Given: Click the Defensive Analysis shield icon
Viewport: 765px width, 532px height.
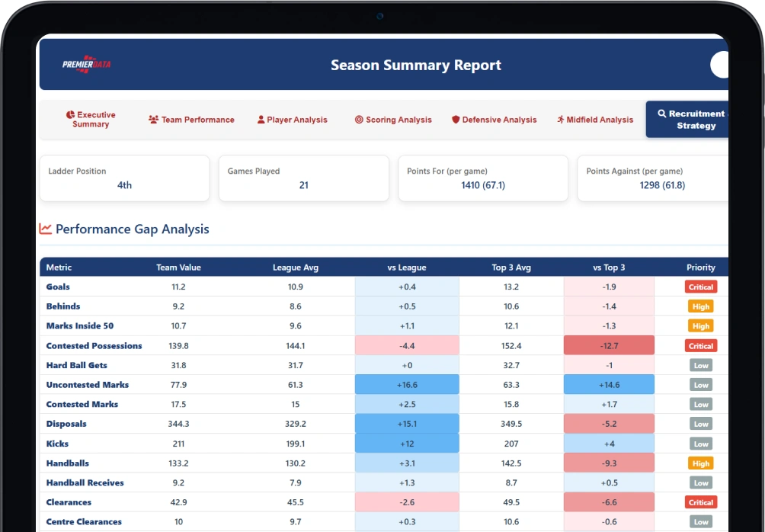Looking at the screenshot, I should pos(456,120).
